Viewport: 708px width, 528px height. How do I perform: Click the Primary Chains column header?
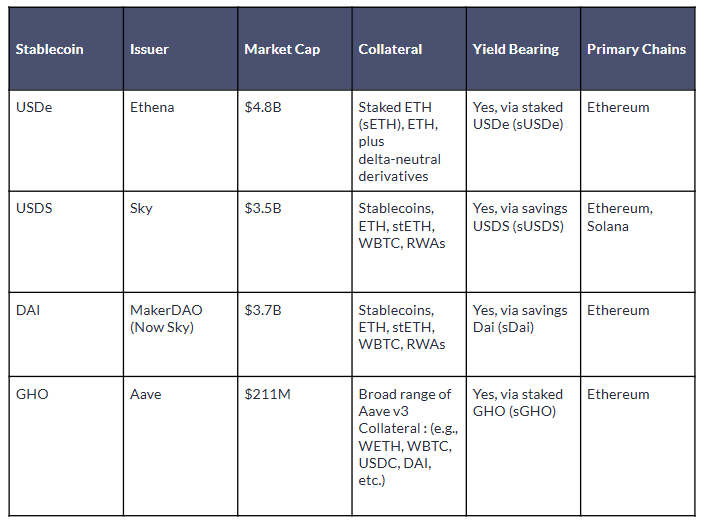pyautogui.click(x=636, y=49)
